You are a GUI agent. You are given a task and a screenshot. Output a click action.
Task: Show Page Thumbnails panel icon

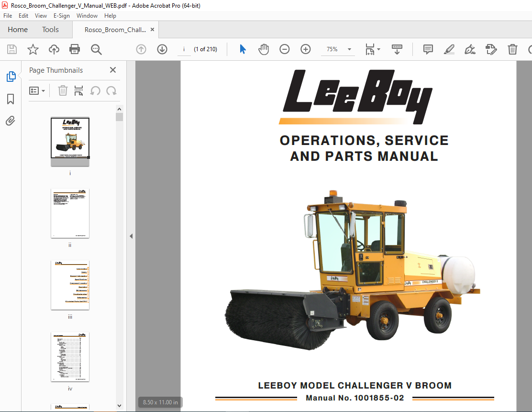point(11,77)
